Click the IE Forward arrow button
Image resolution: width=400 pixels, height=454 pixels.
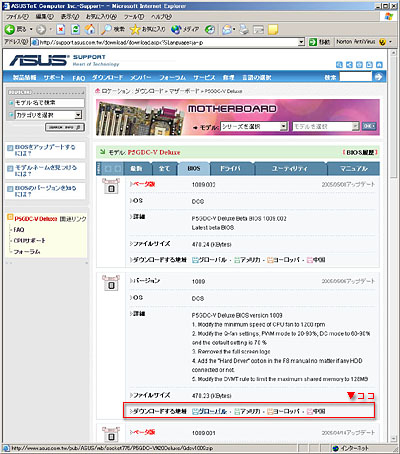coord(41,30)
